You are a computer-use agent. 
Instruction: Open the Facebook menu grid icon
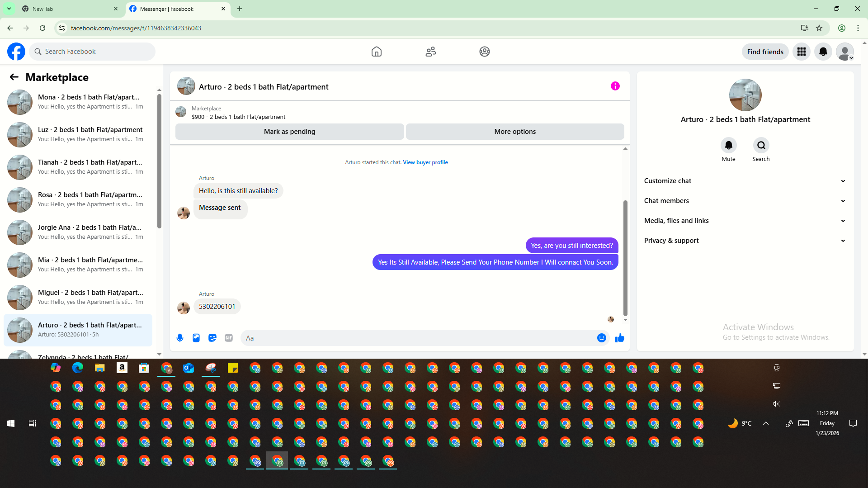802,52
